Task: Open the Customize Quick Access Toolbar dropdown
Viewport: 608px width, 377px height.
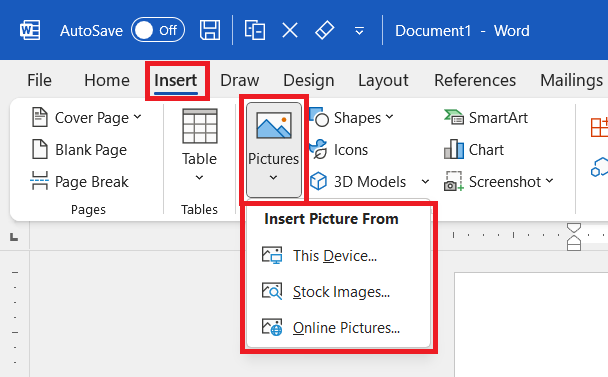Action: point(359,31)
